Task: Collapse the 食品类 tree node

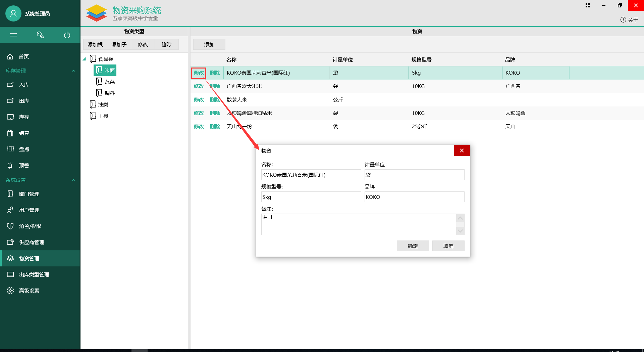Action: point(85,59)
